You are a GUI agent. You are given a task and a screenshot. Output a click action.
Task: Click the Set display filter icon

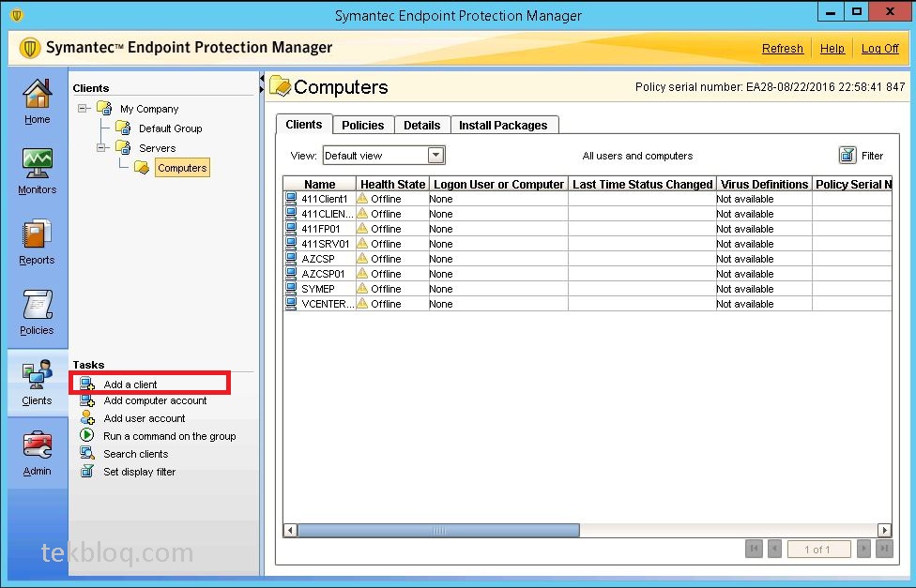click(x=87, y=471)
